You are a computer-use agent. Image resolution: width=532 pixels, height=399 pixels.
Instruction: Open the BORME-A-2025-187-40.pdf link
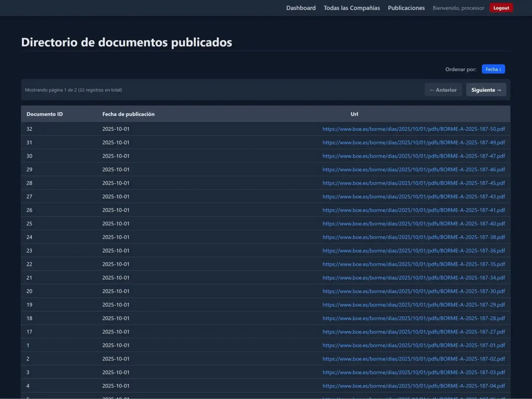[x=414, y=223]
